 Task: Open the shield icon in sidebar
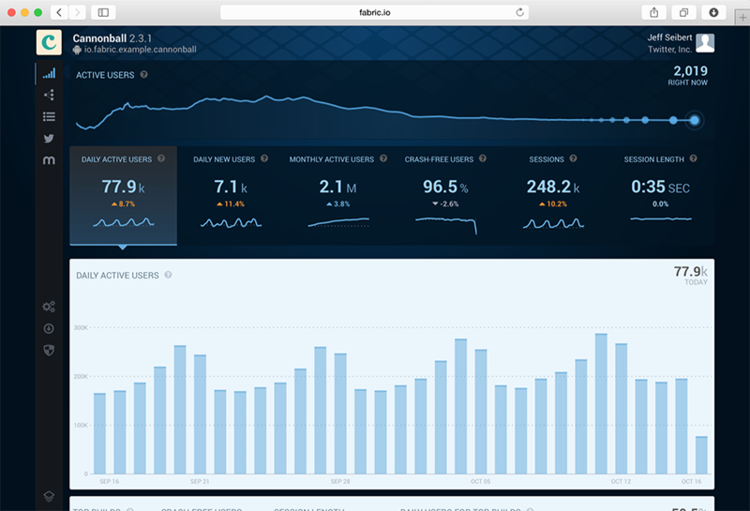click(x=48, y=350)
